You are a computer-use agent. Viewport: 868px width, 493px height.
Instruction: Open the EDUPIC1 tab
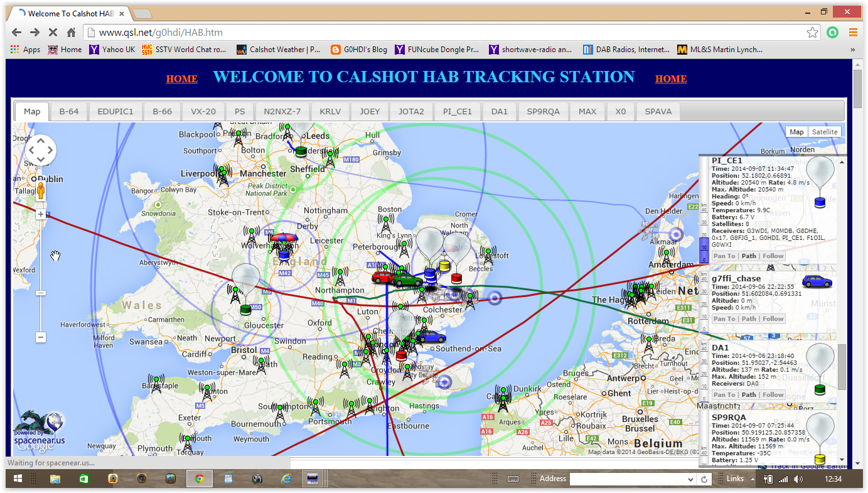115,112
